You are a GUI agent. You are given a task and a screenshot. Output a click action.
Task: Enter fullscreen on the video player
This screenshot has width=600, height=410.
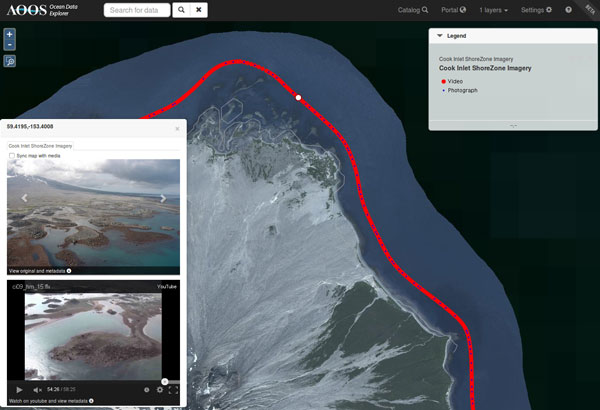173,389
